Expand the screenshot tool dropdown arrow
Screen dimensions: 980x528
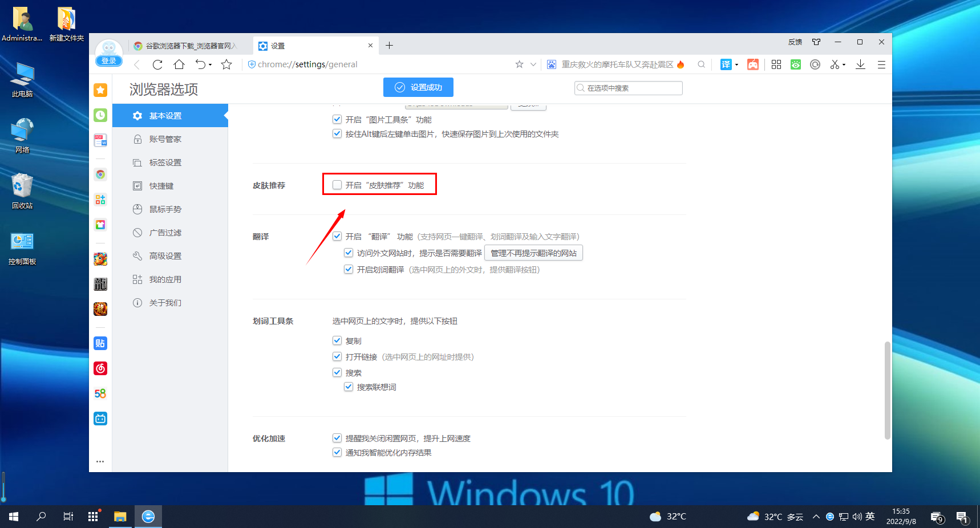(x=844, y=65)
